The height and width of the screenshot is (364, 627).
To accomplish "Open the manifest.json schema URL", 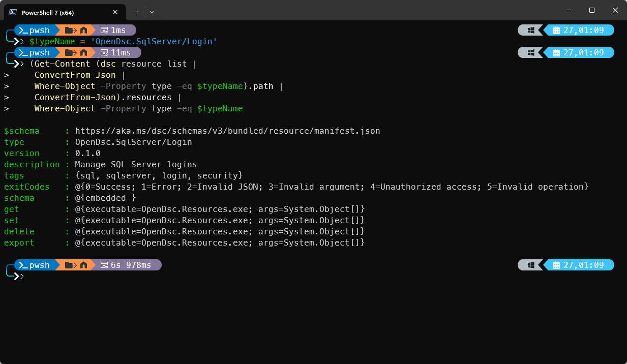I will click(227, 131).
